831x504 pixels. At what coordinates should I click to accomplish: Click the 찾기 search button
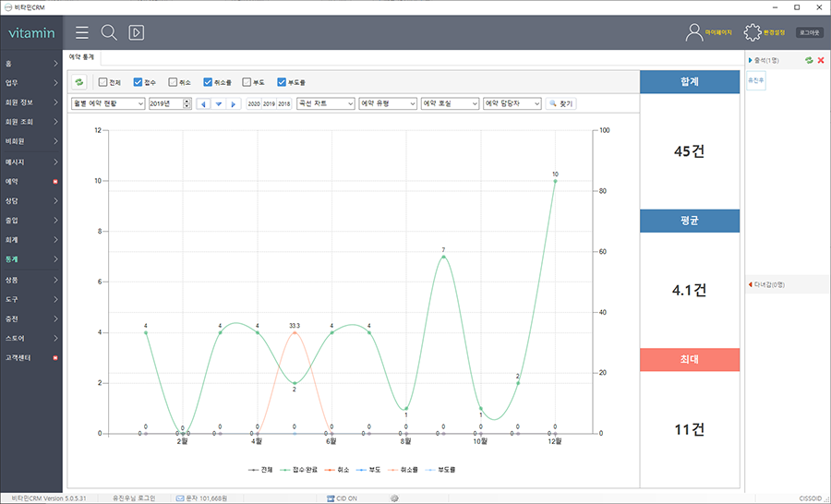560,104
